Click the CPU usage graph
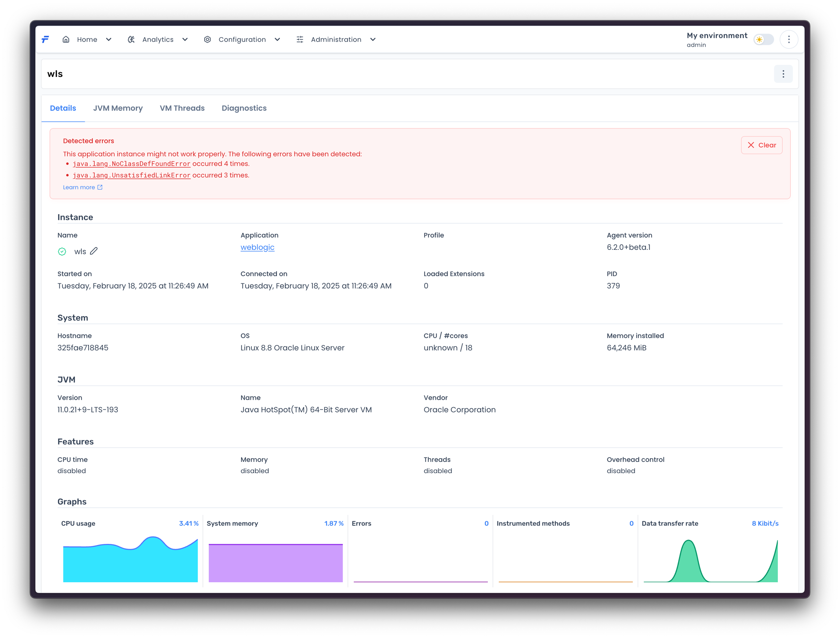 coord(130,558)
